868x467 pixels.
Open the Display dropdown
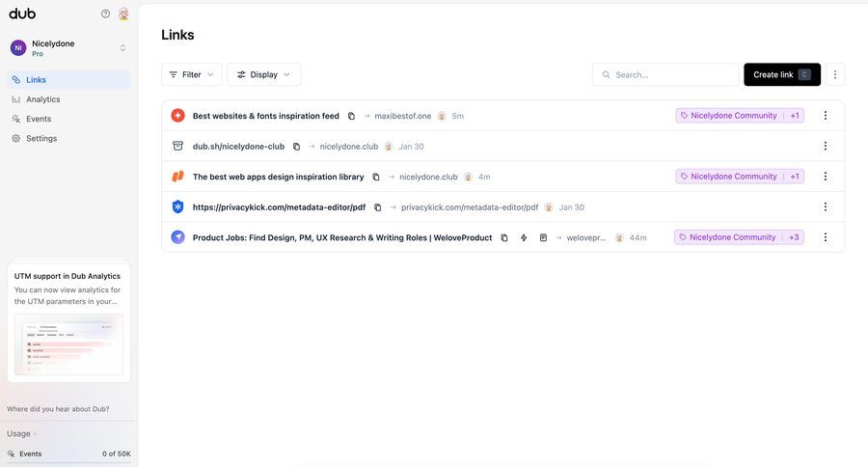coord(264,75)
